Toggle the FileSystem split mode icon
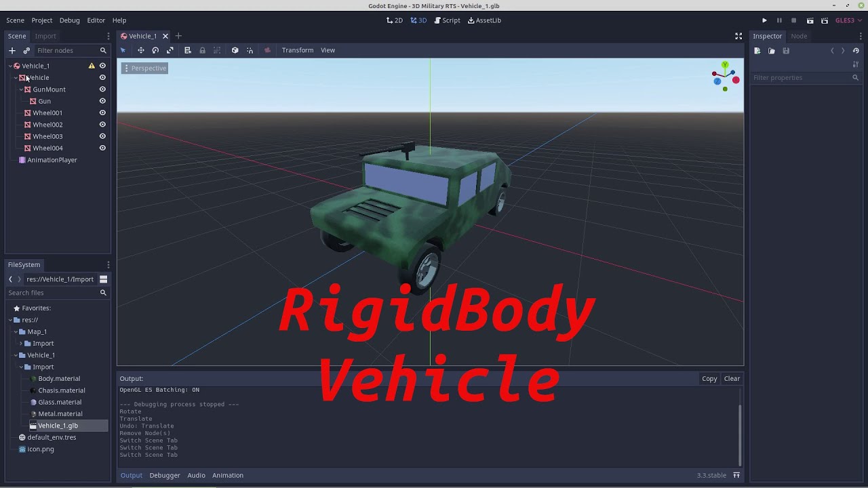Screen dimensions: 868x488 pos(103,279)
